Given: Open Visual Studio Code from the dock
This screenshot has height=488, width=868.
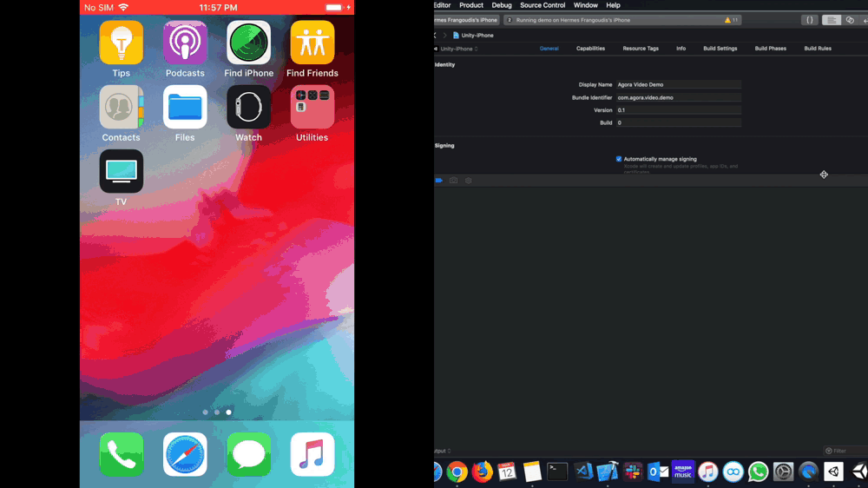Looking at the screenshot, I should point(583,472).
